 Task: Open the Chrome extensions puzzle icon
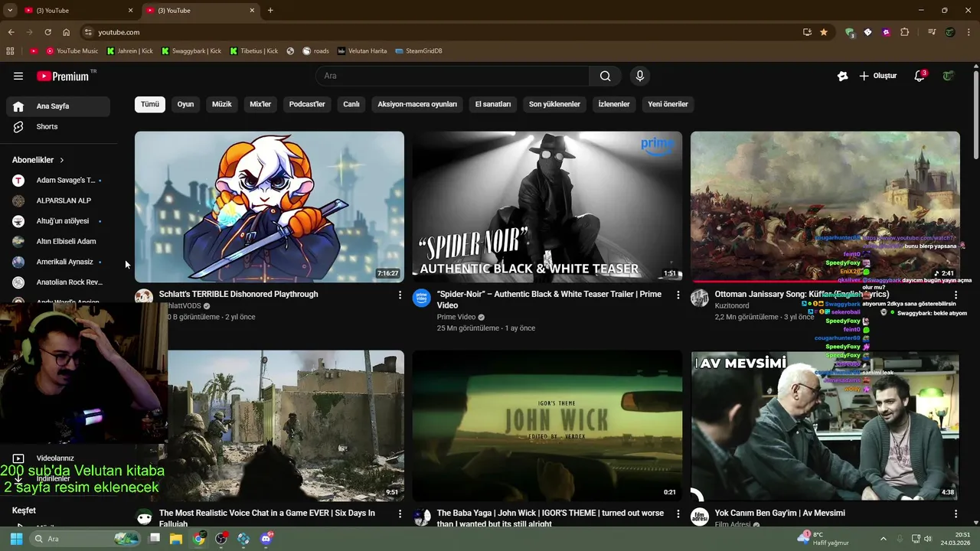tap(905, 32)
